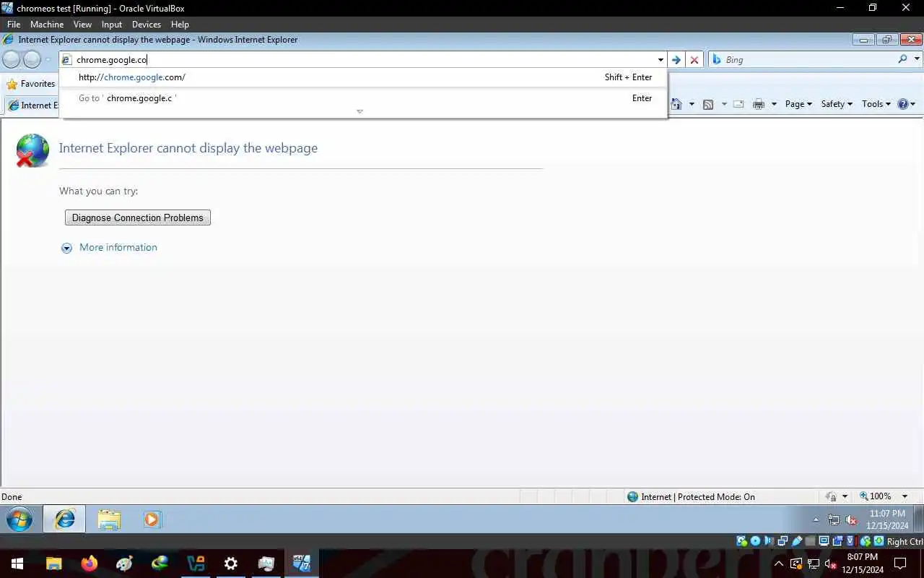Image resolution: width=924 pixels, height=578 pixels.
Task: Open the Home button dropdown arrow
Action: coord(692,104)
